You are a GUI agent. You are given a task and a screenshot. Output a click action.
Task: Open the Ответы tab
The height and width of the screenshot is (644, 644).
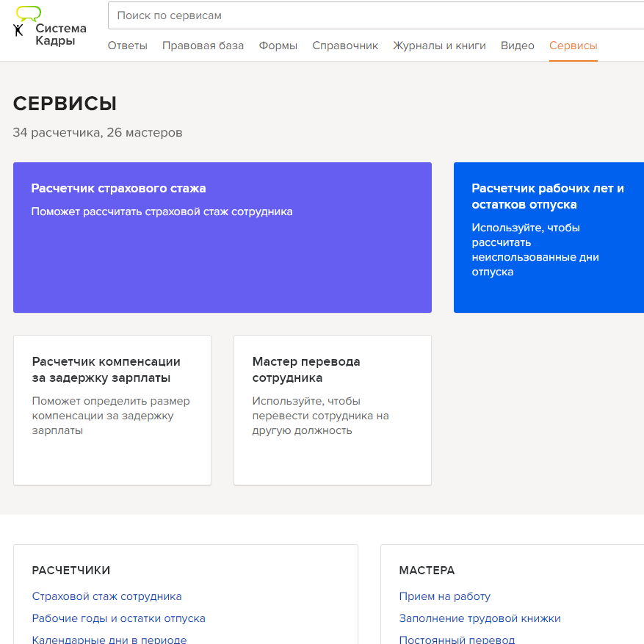click(127, 46)
